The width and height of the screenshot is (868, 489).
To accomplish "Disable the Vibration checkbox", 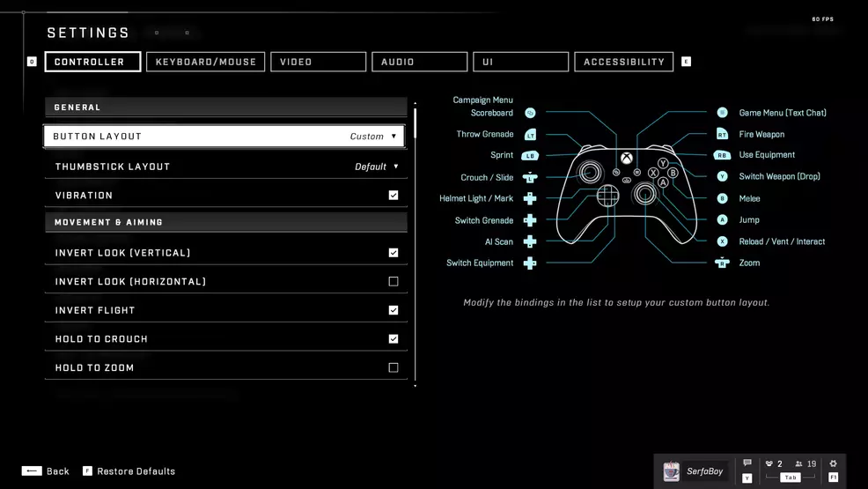I will click(x=394, y=196).
